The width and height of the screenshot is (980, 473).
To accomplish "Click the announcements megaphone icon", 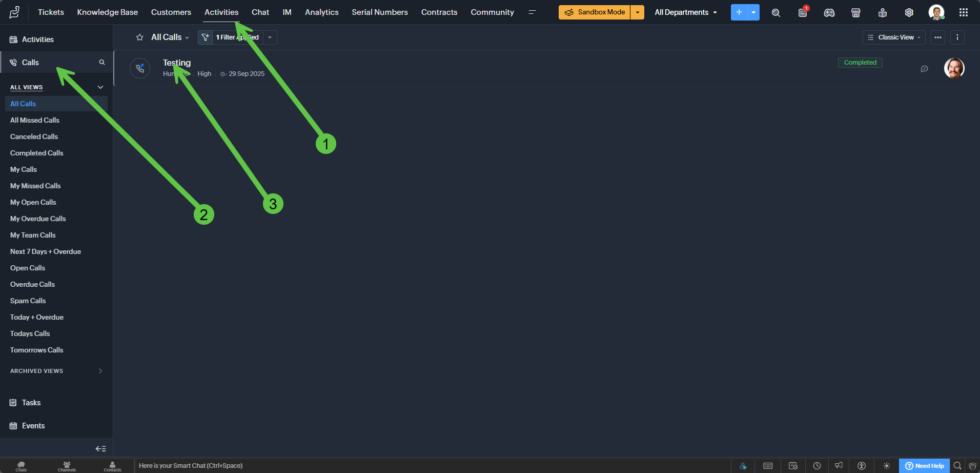I will [x=839, y=466].
